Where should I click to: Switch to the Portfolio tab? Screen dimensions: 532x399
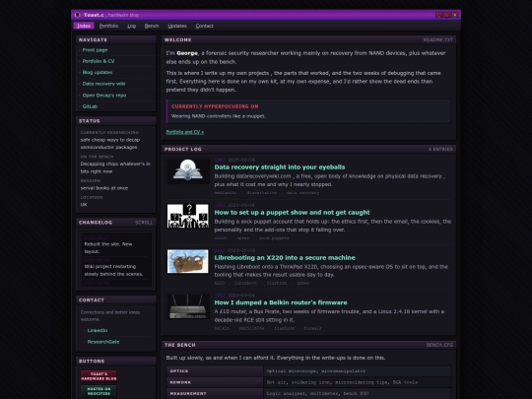[108, 26]
